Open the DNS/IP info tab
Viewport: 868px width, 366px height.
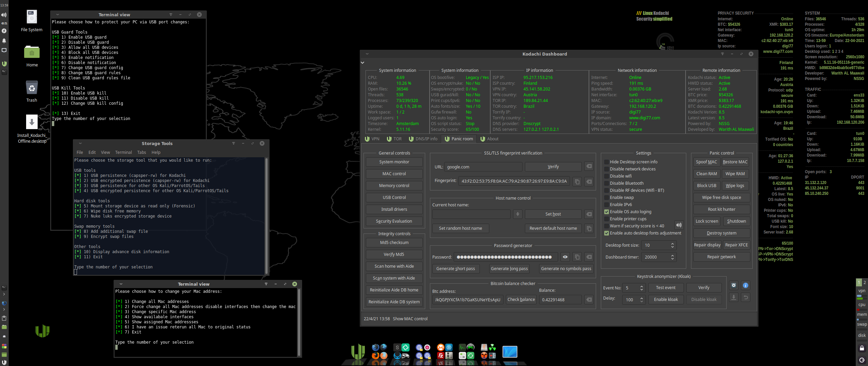tap(423, 139)
